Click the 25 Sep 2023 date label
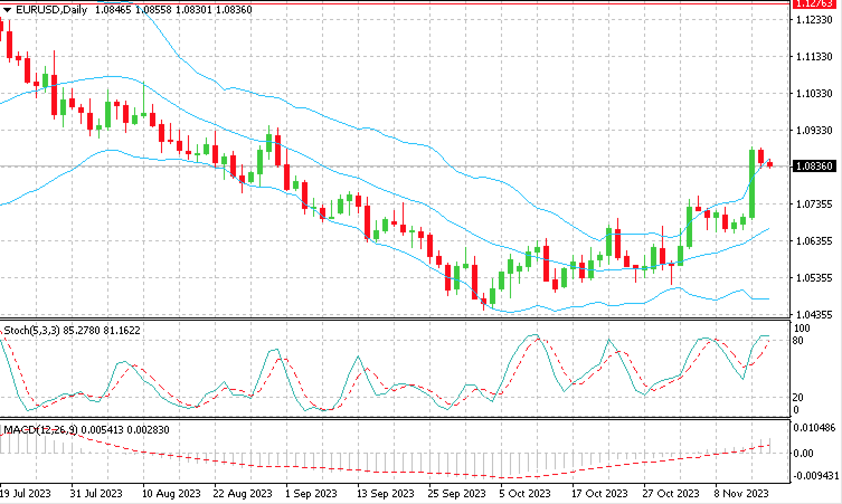Image resolution: width=842 pixels, height=504 pixels. click(457, 493)
